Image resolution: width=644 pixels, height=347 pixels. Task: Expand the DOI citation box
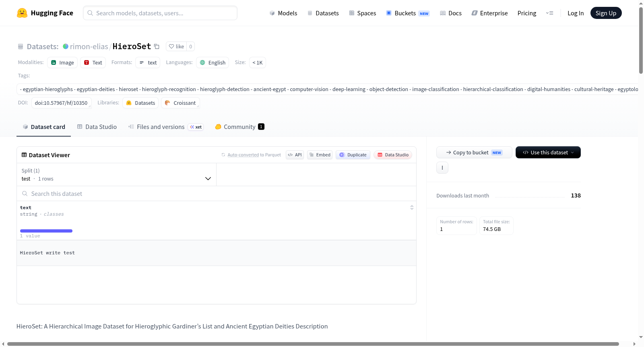[x=62, y=103]
